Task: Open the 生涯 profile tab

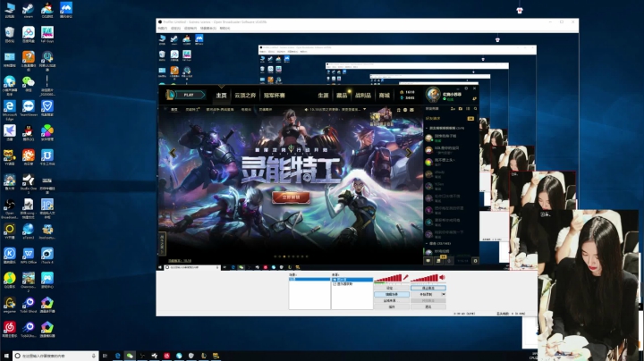Action: pyautogui.click(x=323, y=96)
